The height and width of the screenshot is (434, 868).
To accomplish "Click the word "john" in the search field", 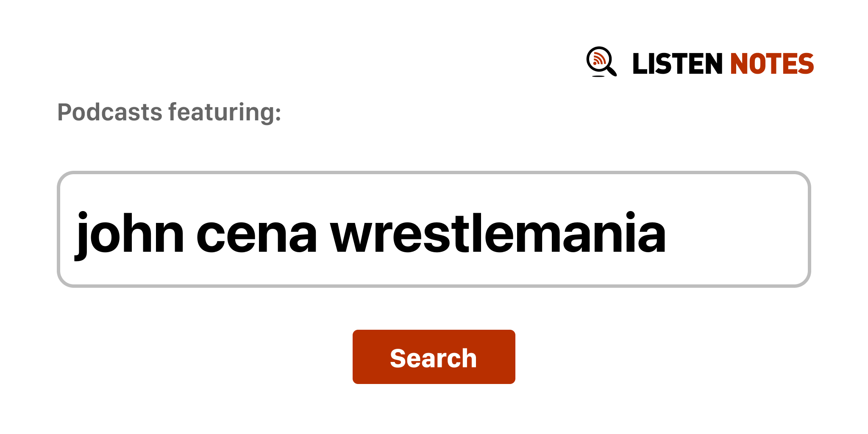I will pos(130,234).
